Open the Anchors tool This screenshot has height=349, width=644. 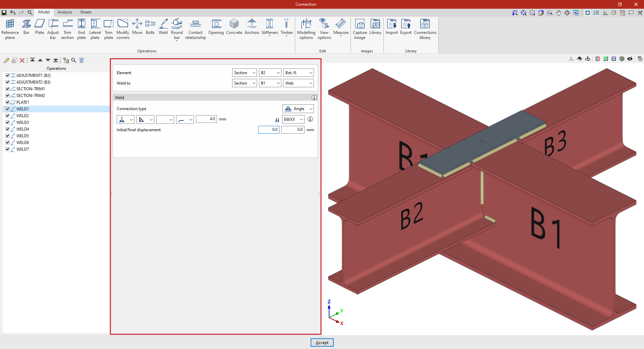click(x=252, y=27)
